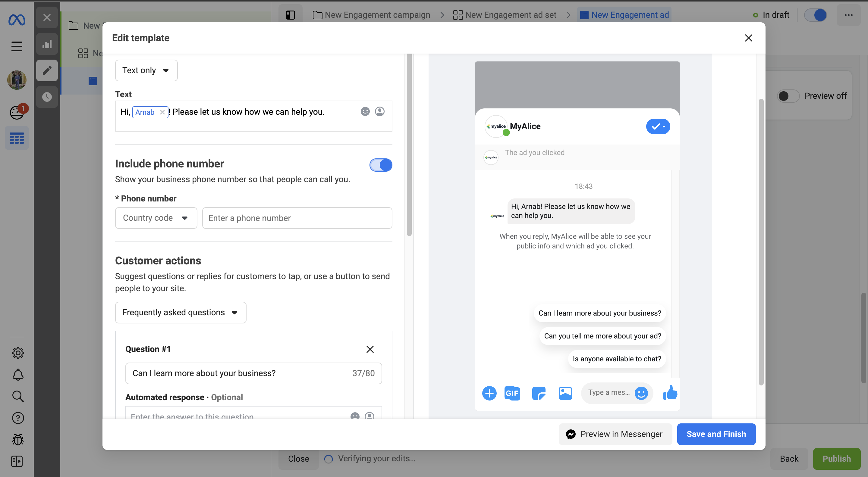Image resolution: width=868 pixels, height=477 pixels.
Task: Click the clock history icon
Action: [x=47, y=97]
